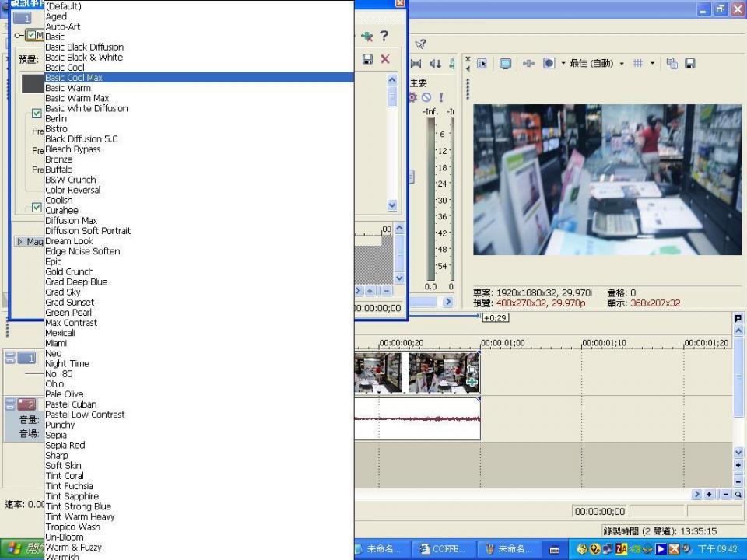Click the split screen view icon

[x=549, y=63]
